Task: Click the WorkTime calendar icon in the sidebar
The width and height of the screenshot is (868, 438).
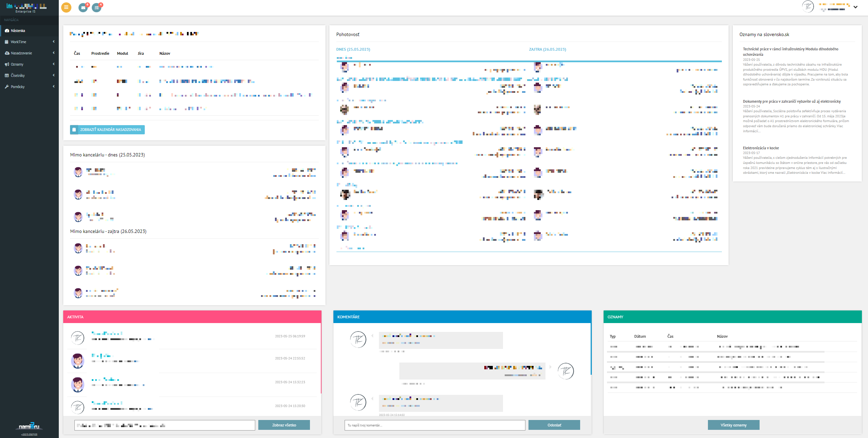Action: click(x=7, y=42)
